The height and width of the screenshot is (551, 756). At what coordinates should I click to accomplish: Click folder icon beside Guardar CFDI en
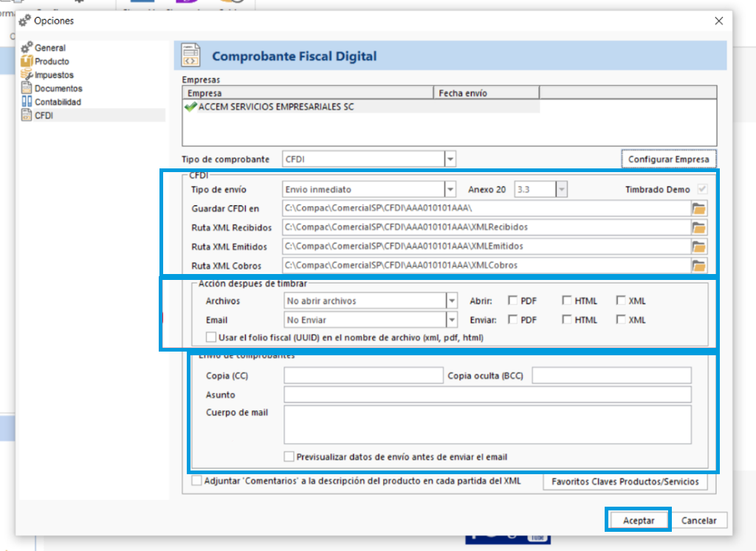(x=698, y=209)
